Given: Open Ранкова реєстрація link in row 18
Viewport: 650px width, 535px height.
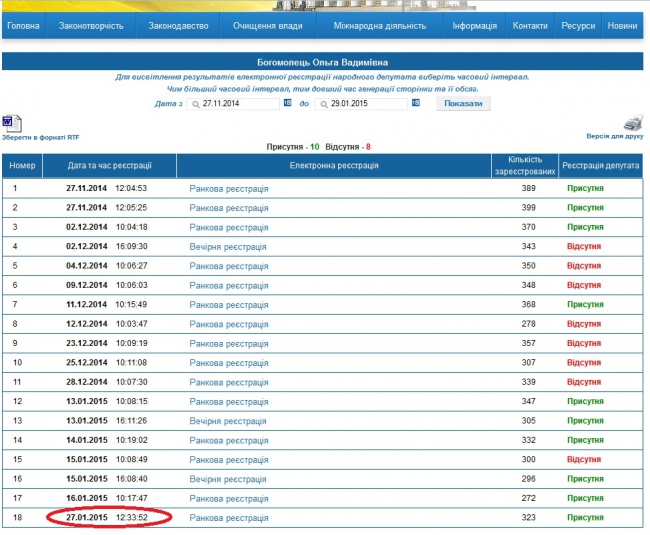Looking at the screenshot, I should click(229, 518).
